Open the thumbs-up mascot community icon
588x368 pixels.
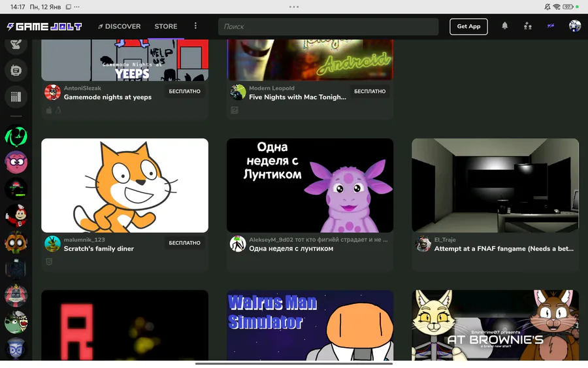tap(16, 215)
